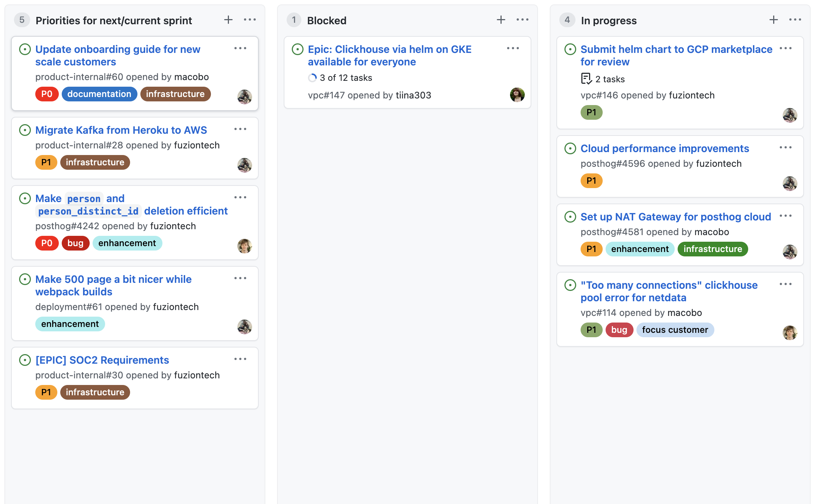The width and height of the screenshot is (818, 504).
Task: Open the SOC2 Requirements card options menu
Action: 240,359
